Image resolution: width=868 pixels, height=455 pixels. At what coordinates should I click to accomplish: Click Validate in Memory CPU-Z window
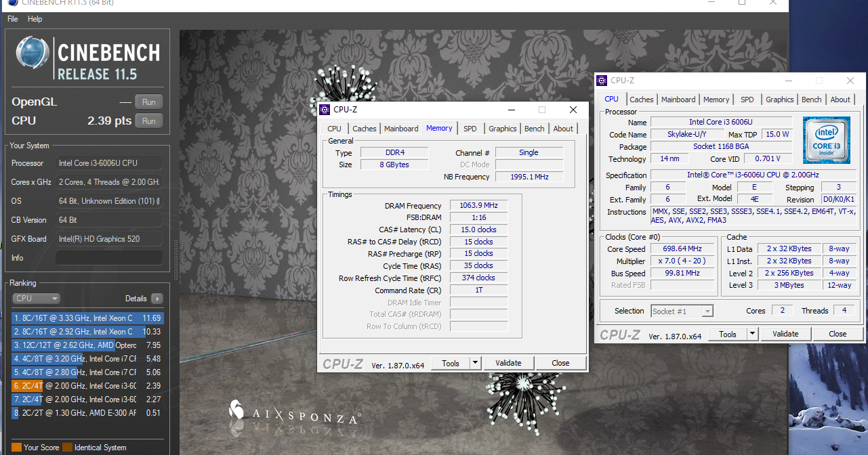[x=508, y=364]
